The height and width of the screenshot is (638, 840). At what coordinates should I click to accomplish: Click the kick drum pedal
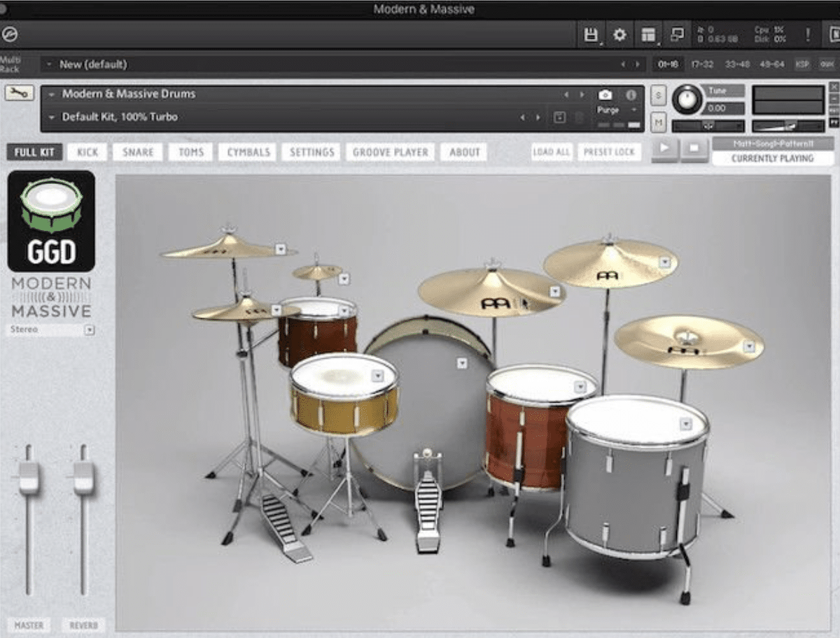(x=428, y=500)
